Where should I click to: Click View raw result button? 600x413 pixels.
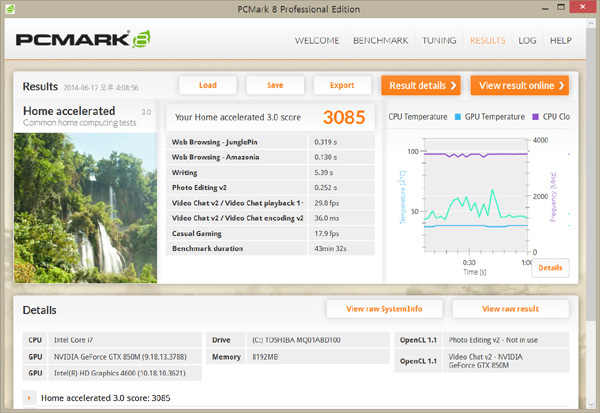click(510, 309)
